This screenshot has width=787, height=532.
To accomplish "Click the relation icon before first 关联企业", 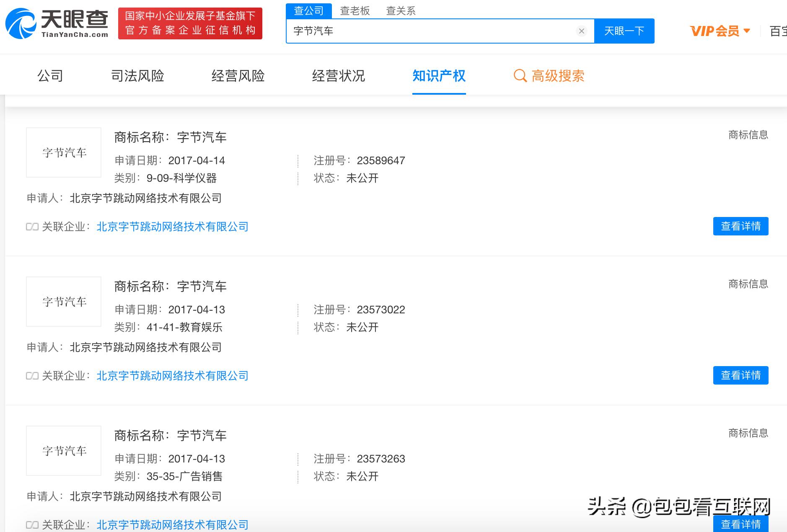I will [32, 226].
